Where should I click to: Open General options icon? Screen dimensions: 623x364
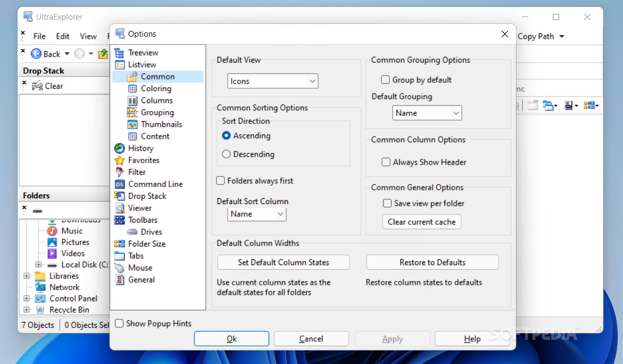tap(120, 280)
